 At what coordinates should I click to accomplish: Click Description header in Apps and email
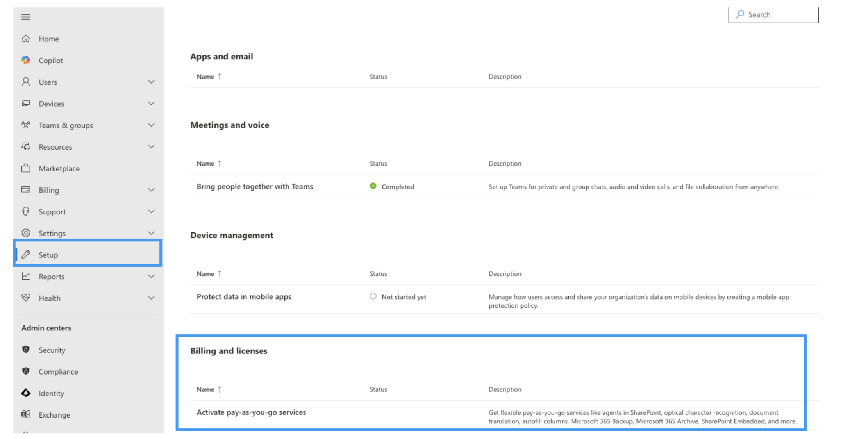(x=505, y=77)
